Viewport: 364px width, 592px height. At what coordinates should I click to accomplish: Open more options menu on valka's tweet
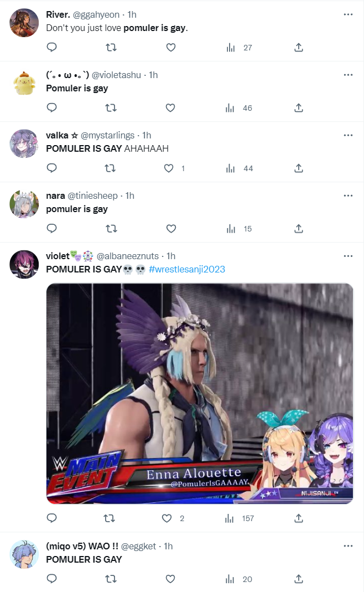pyautogui.click(x=348, y=135)
